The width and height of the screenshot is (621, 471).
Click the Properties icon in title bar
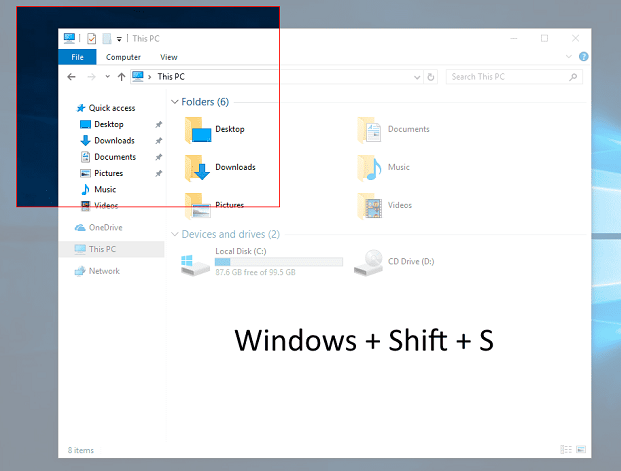[x=91, y=39]
